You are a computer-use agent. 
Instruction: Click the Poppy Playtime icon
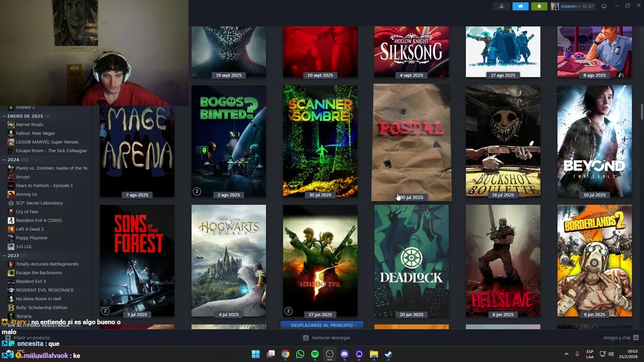(x=11, y=238)
